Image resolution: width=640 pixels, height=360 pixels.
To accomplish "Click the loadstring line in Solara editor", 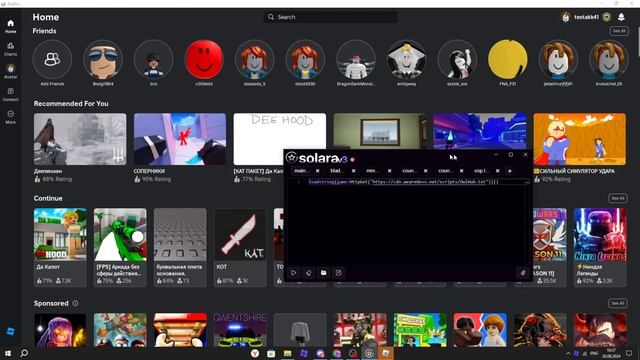I will 403,182.
